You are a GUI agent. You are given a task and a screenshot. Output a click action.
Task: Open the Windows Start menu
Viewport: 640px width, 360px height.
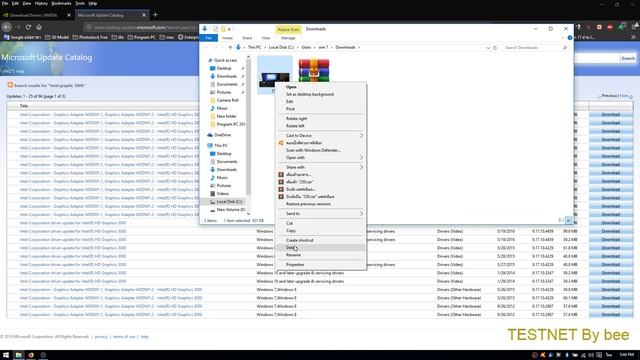coord(6,355)
